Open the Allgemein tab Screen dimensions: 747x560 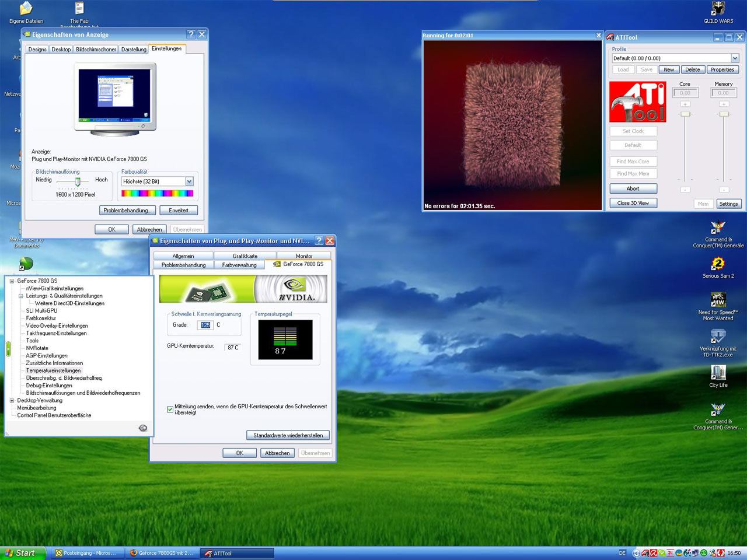[x=183, y=256]
